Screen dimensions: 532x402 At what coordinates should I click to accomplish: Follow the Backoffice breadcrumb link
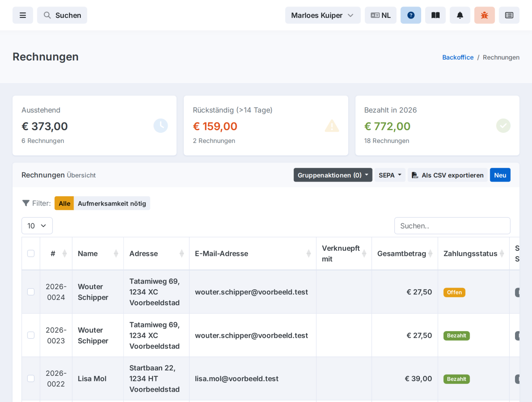(x=458, y=57)
